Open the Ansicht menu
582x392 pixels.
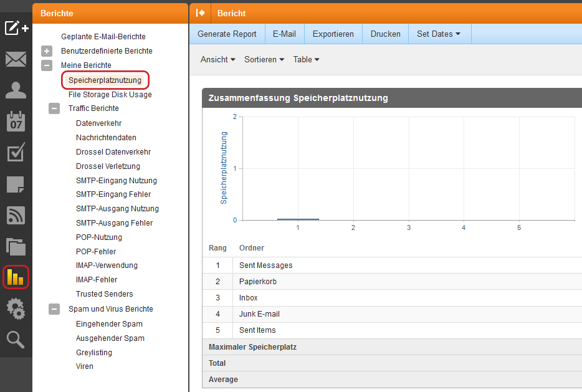tap(217, 60)
